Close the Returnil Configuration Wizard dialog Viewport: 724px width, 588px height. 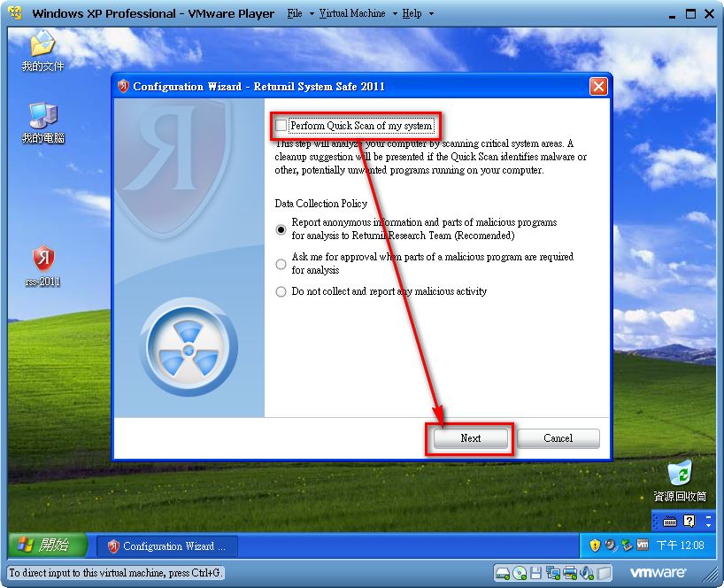598,87
